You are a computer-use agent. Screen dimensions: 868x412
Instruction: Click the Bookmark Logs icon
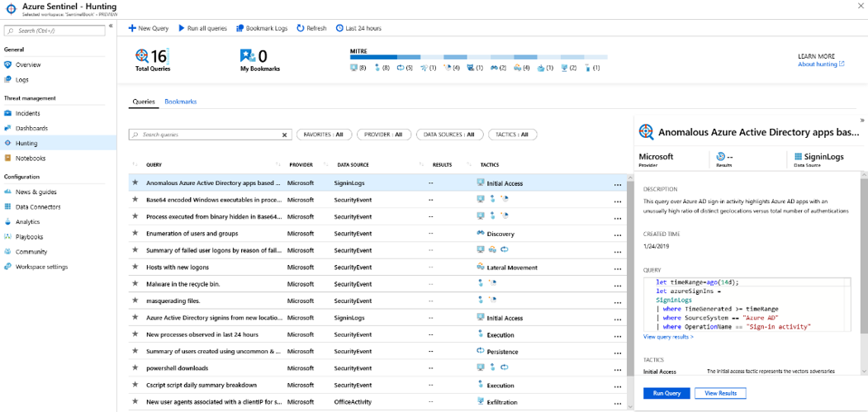pyautogui.click(x=240, y=28)
